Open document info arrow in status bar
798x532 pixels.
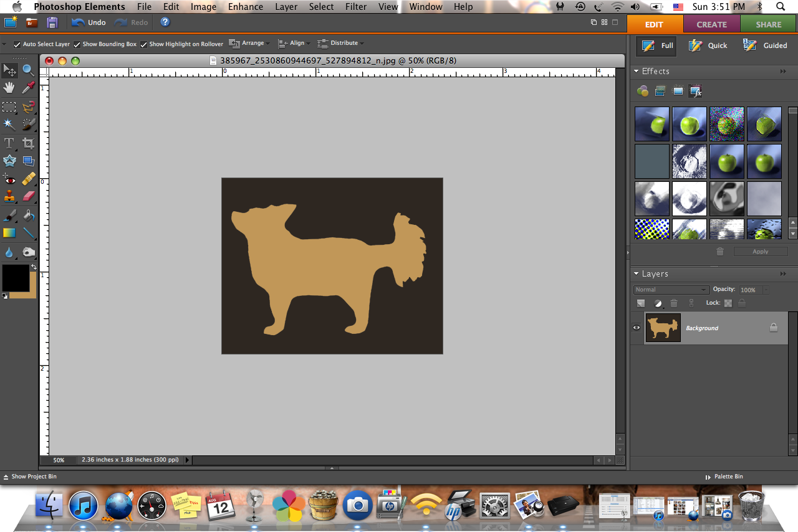pos(188,460)
